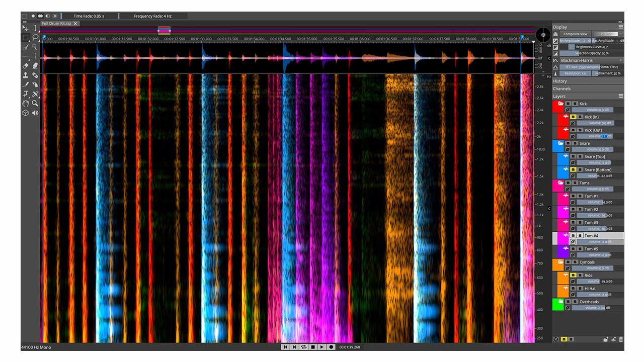Expand the History panel

(x=588, y=81)
